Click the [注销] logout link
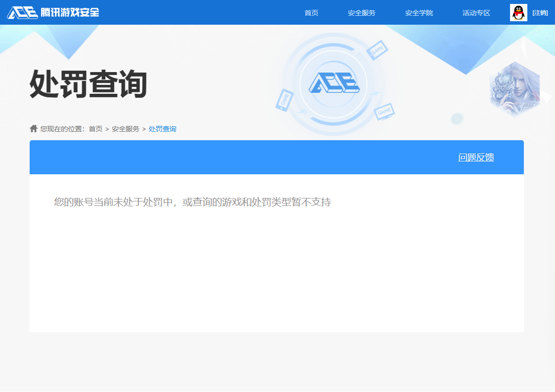The image size is (555, 392). [x=540, y=12]
